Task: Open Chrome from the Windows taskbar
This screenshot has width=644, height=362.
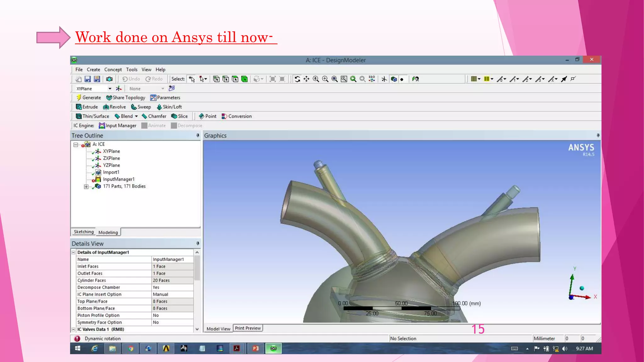Action: [130, 348]
